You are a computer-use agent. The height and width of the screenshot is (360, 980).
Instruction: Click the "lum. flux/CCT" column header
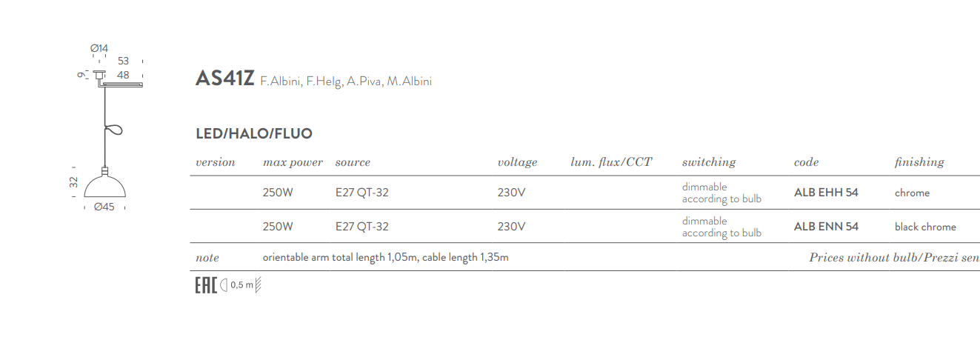[x=611, y=162]
